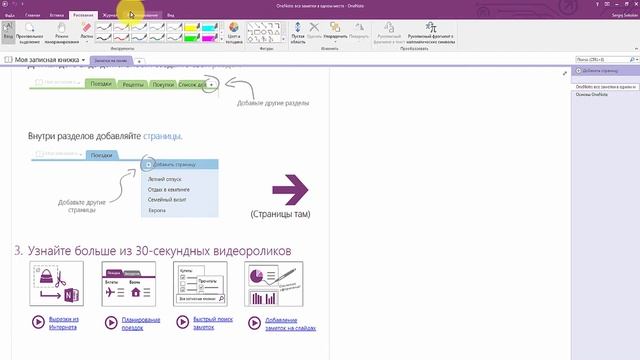Pick the thin black pen
The image size is (640, 360).
pos(104,27)
